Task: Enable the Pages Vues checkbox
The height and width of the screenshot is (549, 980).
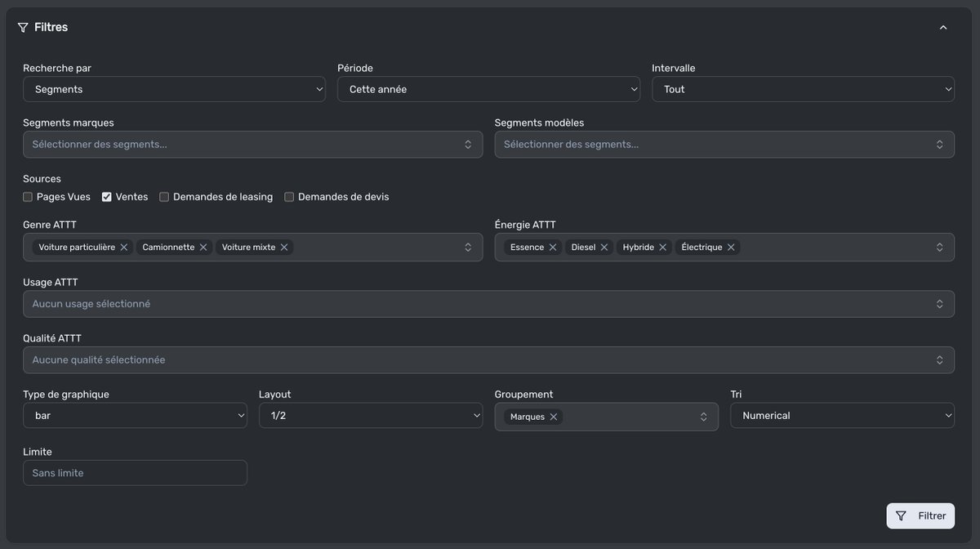Action: pyautogui.click(x=28, y=197)
